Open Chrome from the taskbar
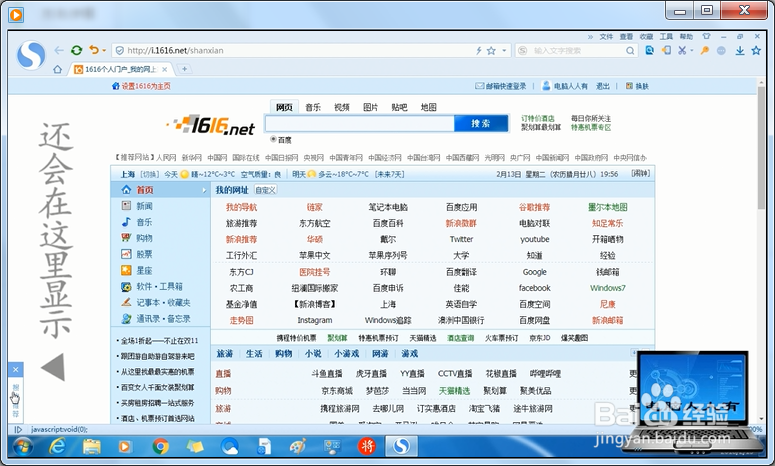Image resolution: width=775 pixels, height=466 pixels. (160, 447)
